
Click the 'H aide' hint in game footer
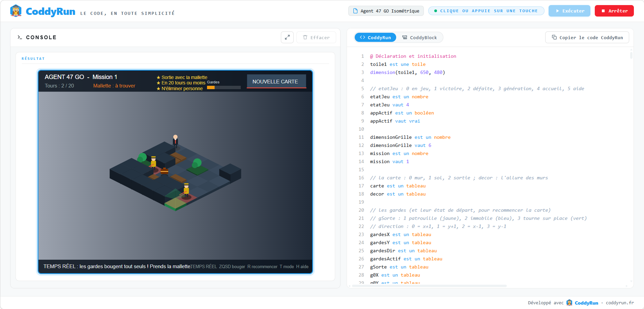(302, 266)
